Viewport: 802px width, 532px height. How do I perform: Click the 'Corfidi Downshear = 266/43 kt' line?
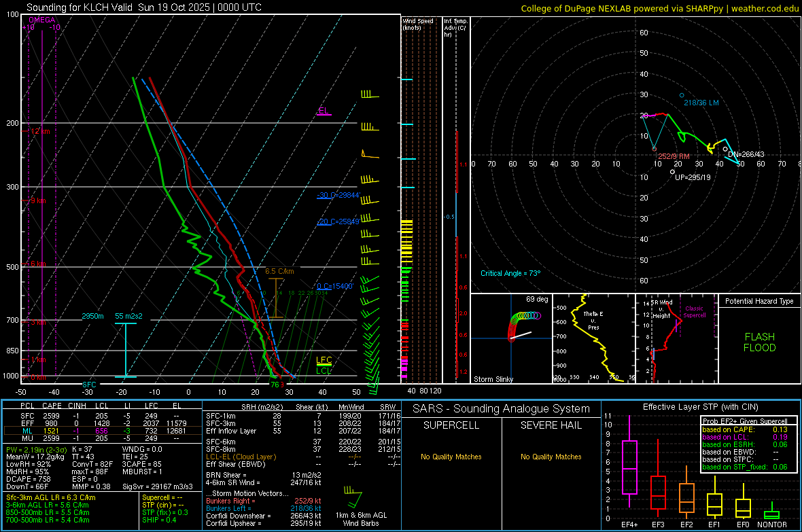coord(264,516)
